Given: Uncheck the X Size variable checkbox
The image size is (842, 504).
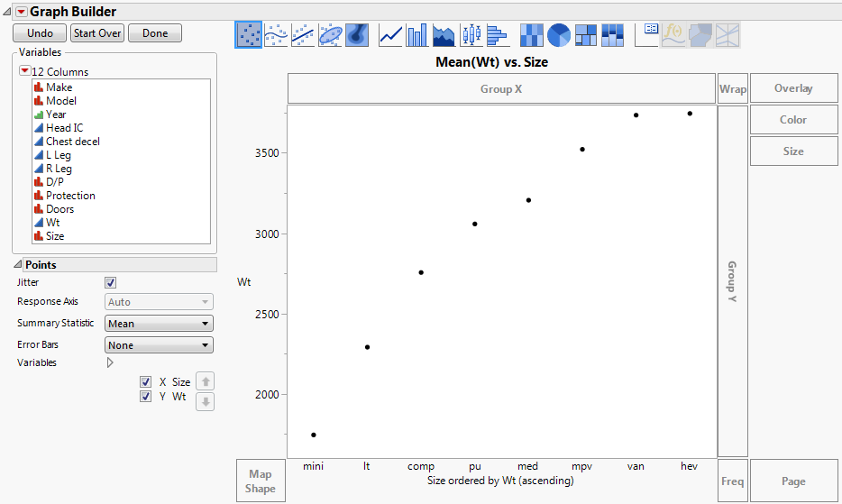Looking at the screenshot, I should pyautogui.click(x=146, y=382).
